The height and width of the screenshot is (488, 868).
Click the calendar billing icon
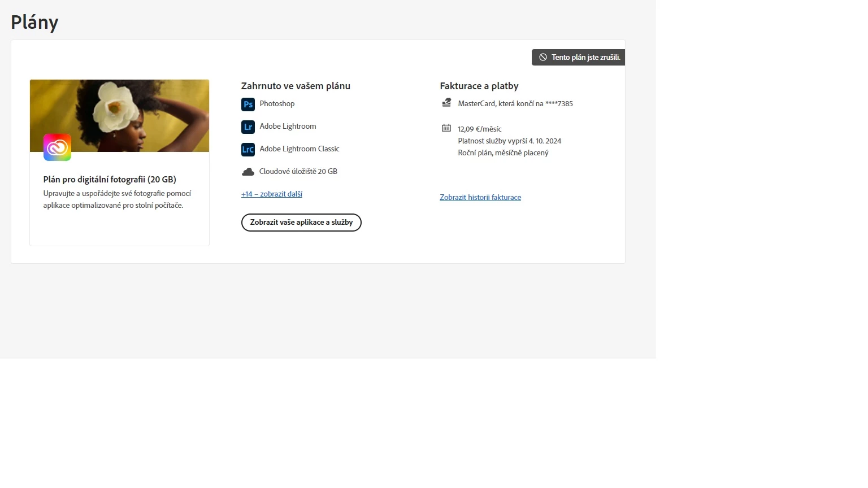click(x=446, y=128)
